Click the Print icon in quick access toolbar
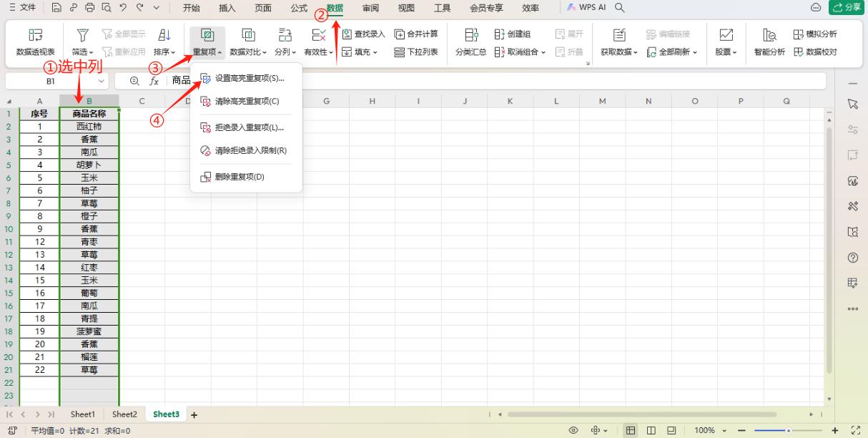868x438 pixels. (89, 8)
